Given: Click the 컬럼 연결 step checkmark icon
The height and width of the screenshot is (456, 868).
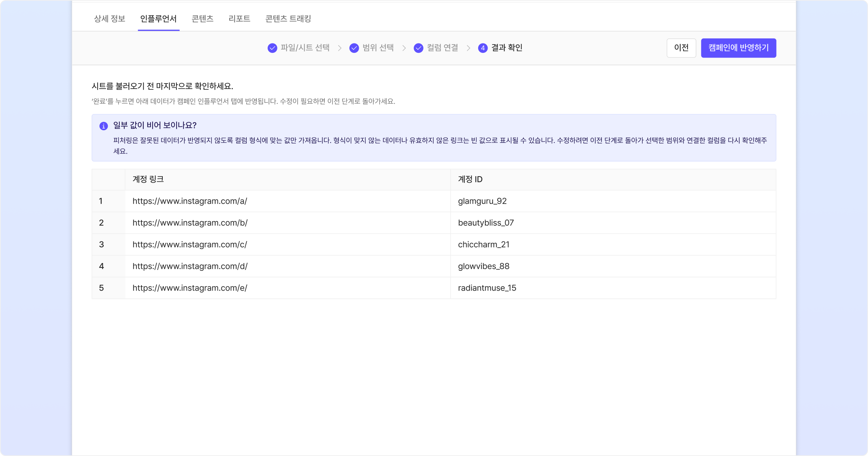Looking at the screenshot, I should [418, 48].
